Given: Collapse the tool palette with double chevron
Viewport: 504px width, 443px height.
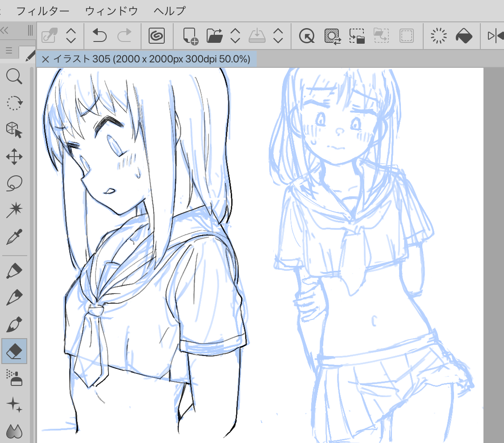Looking at the screenshot, I should pos(4,30).
